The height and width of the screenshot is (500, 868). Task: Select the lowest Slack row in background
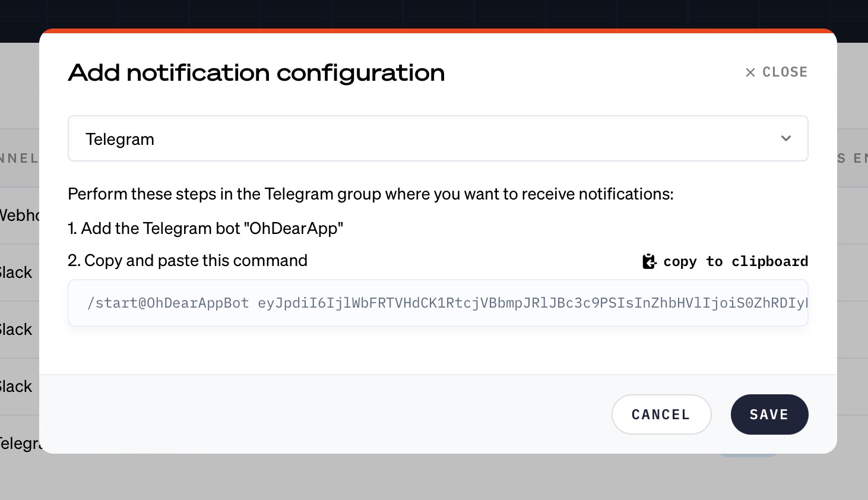pos(17,387)
